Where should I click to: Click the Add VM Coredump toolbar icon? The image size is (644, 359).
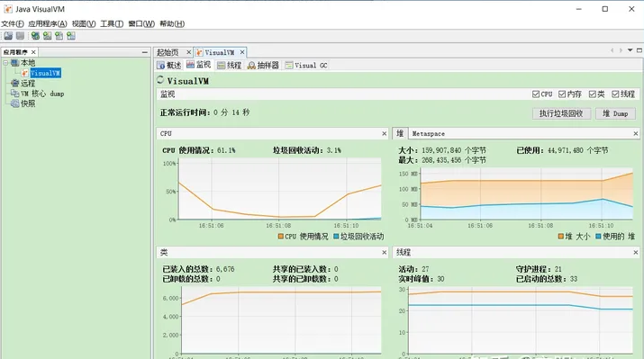59,36
